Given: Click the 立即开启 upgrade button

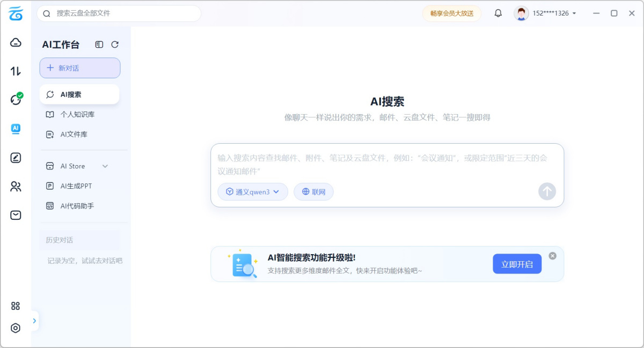Looking at the screenshot, I should [x=517, y=263].
